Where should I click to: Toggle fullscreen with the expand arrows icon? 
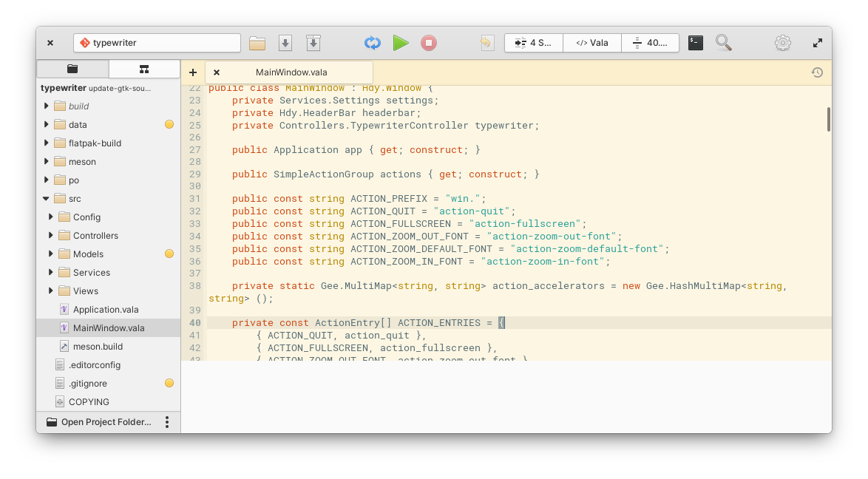pyautogui.click(x=818, y=43)
